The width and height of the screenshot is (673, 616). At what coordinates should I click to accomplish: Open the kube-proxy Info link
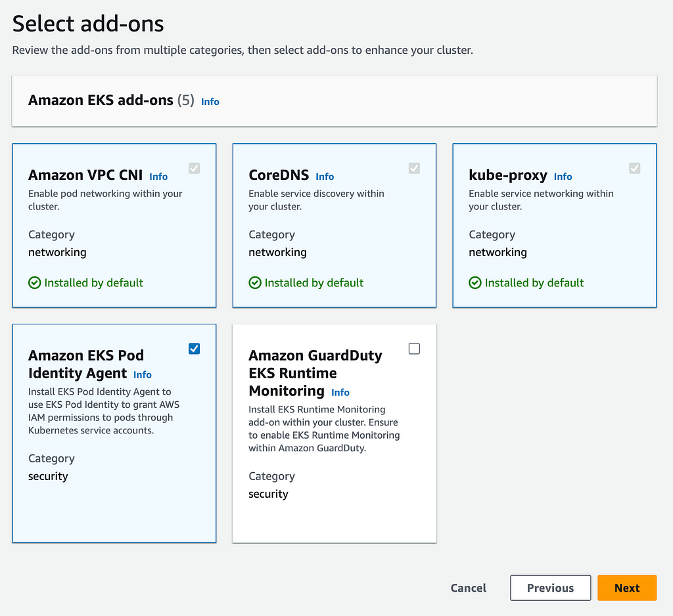coord(563,176)
